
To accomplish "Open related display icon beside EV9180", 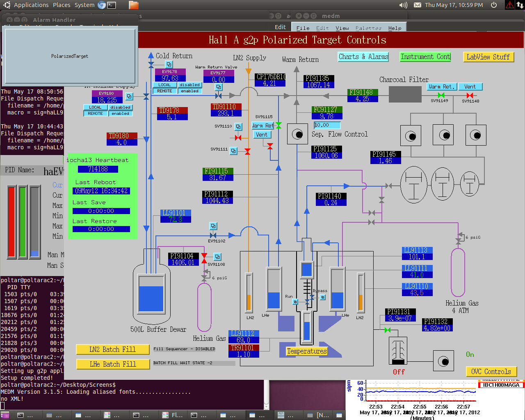I will [129, 96].
